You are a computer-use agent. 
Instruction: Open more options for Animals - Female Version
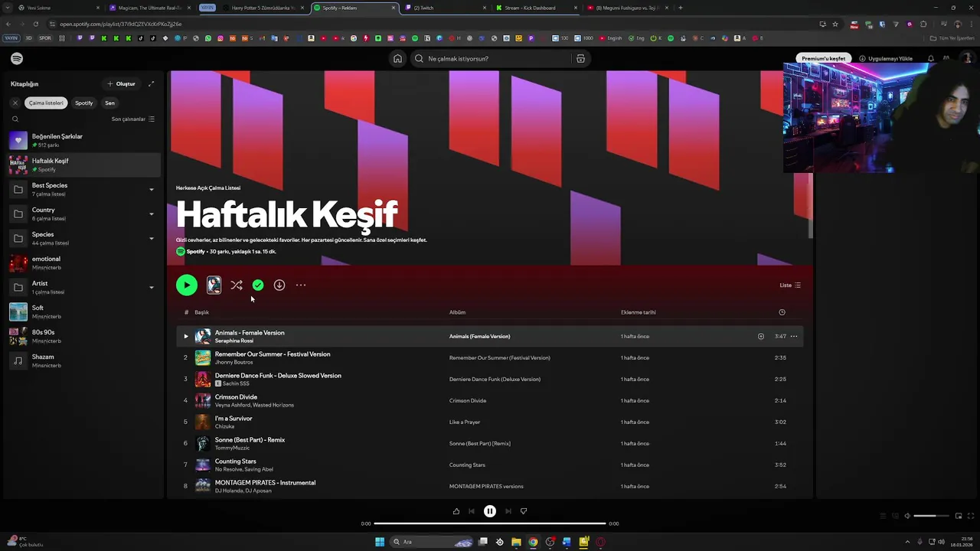794,336
